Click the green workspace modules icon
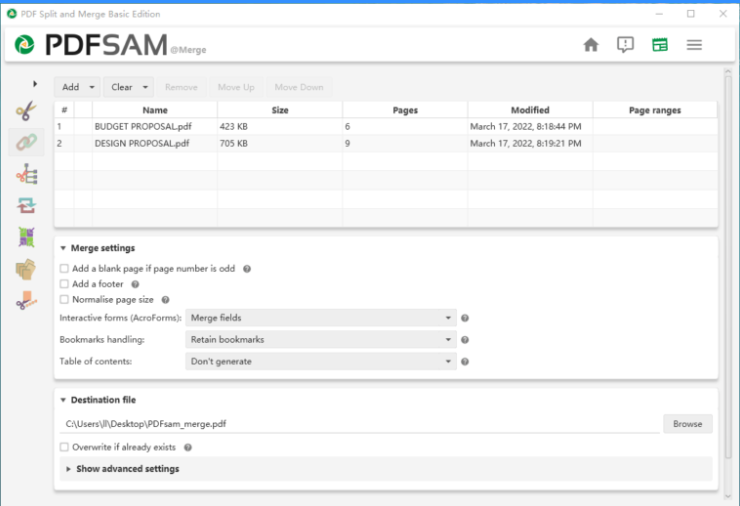Screen dimensions: 740x506 (659, 45)
